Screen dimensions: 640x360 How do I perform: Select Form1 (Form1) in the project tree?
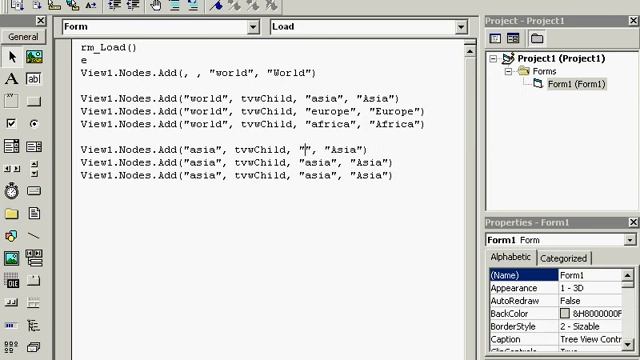576,84
